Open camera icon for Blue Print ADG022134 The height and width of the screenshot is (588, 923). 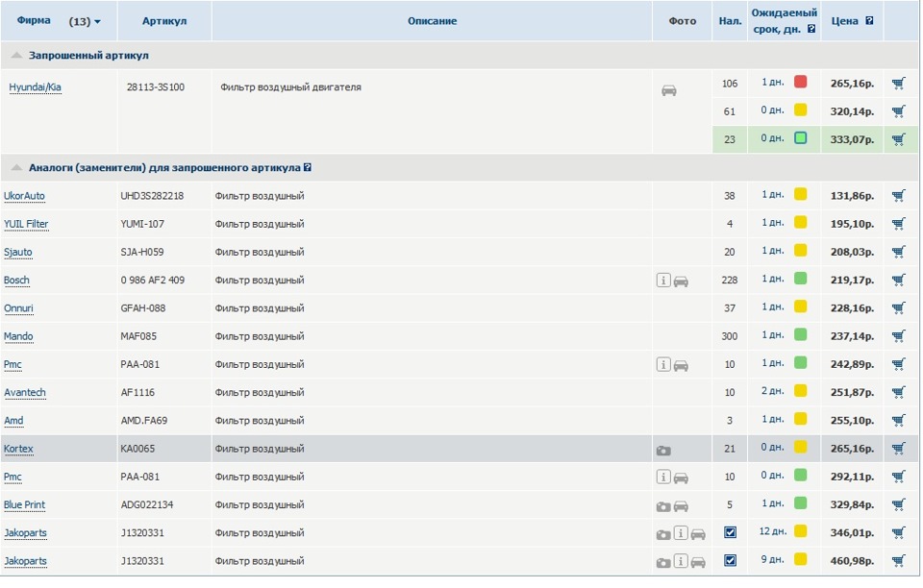[662, 506]
